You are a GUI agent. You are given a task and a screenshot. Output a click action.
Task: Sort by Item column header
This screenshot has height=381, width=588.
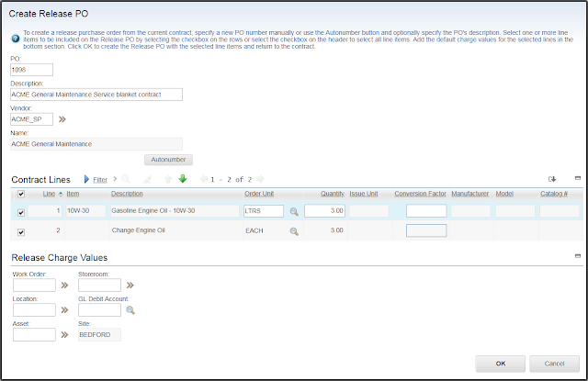[x=73, y=194]
